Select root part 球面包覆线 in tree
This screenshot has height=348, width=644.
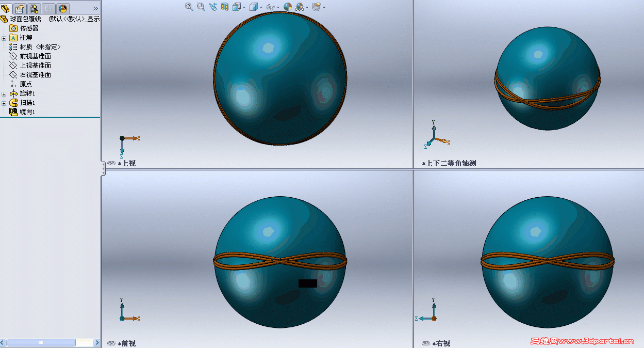click(25, 19)
